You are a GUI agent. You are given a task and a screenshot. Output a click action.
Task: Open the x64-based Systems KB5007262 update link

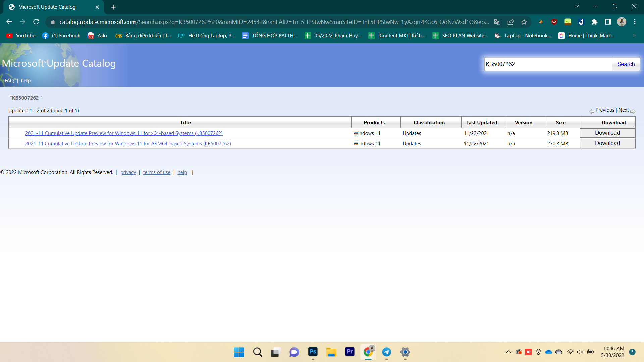point(124,133)
